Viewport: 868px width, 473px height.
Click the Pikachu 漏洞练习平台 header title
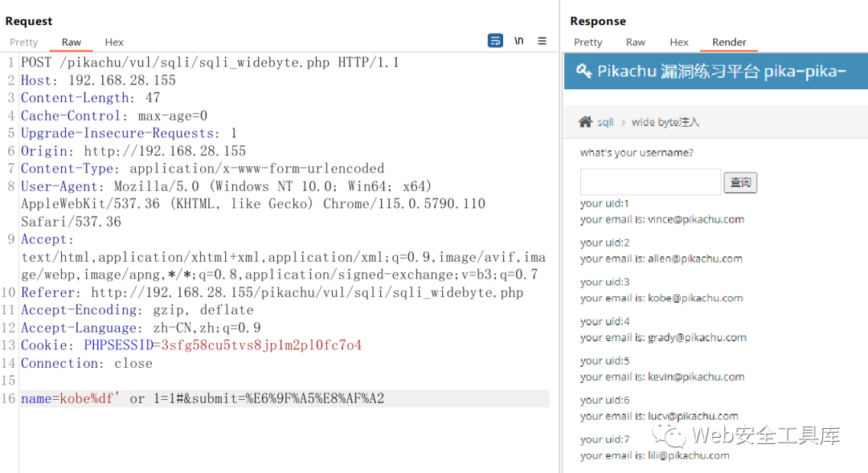pos(722,71)
